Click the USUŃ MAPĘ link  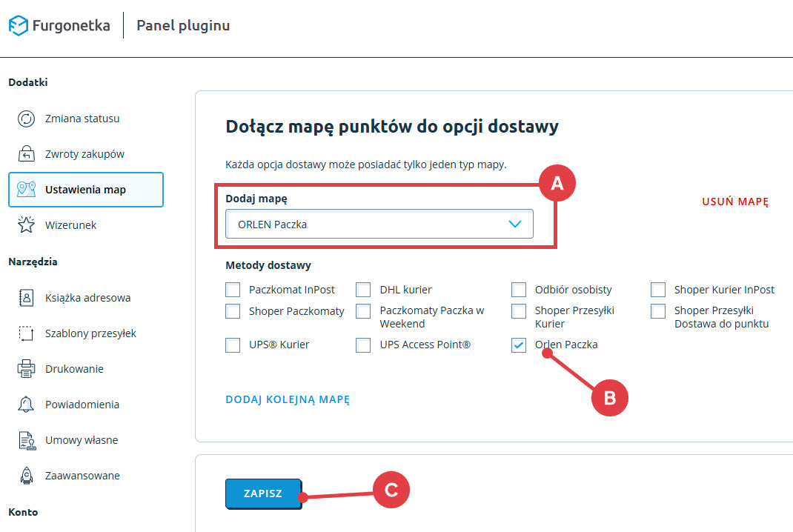point(735,202)
